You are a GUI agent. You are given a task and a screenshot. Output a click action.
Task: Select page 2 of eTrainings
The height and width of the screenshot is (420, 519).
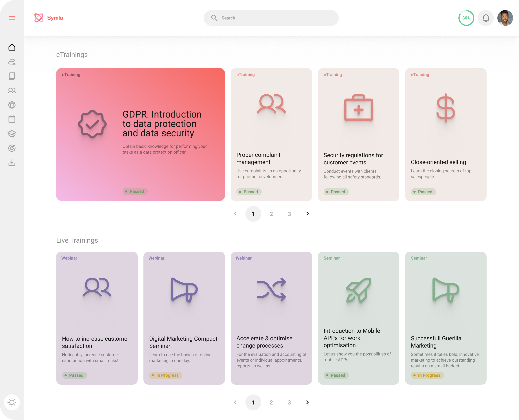[x=271, y=214]
